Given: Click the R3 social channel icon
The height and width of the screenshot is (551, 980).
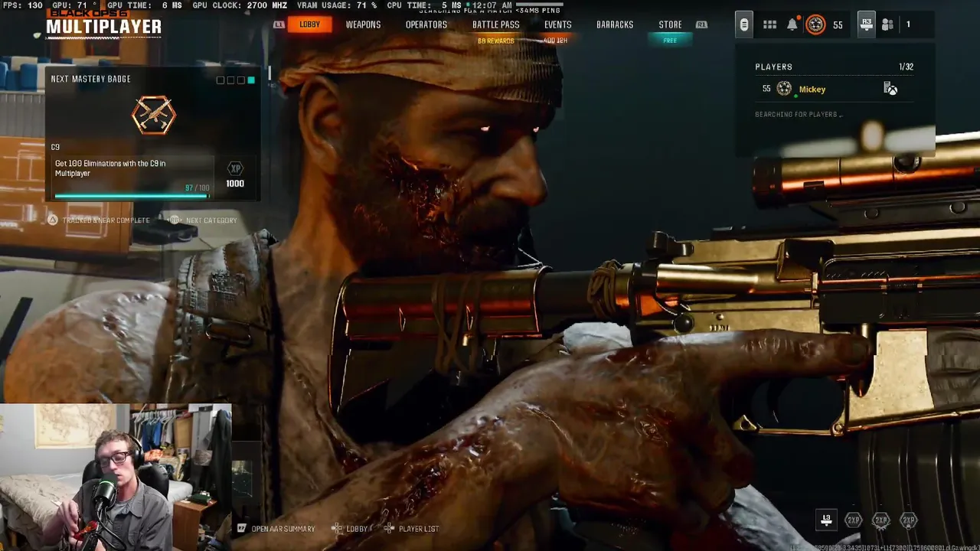Looking at the screenshot, I should [866, 24].
